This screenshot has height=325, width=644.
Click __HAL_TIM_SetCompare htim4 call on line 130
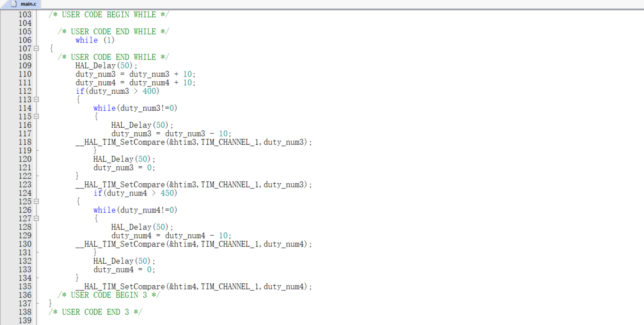coord(194,244)
